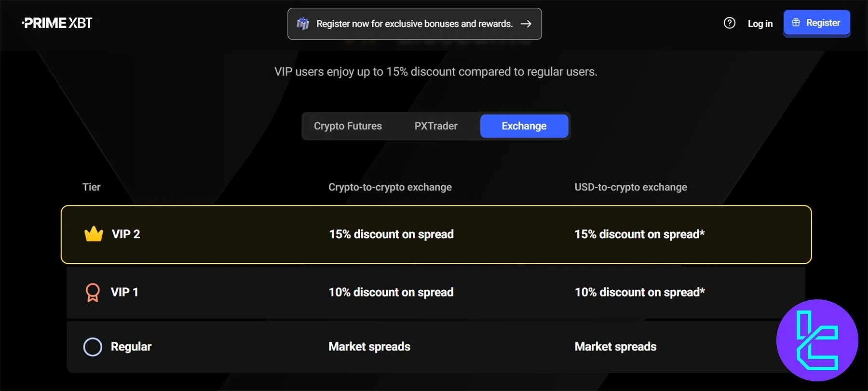Screen dimensions: 868x391
Task: Select the crown icon beside VIP 2
Action: tap(93, 233)
